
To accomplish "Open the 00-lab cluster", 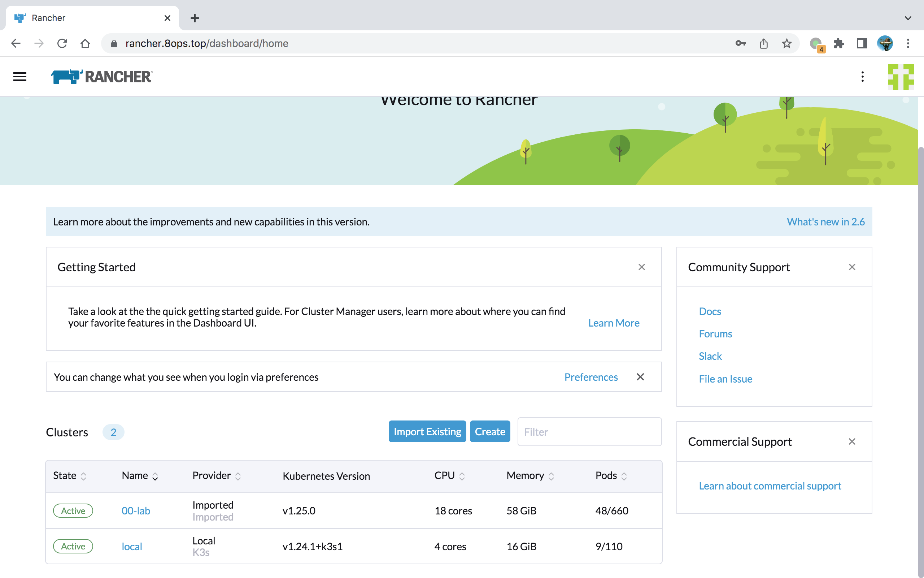I will click(136, 511).
